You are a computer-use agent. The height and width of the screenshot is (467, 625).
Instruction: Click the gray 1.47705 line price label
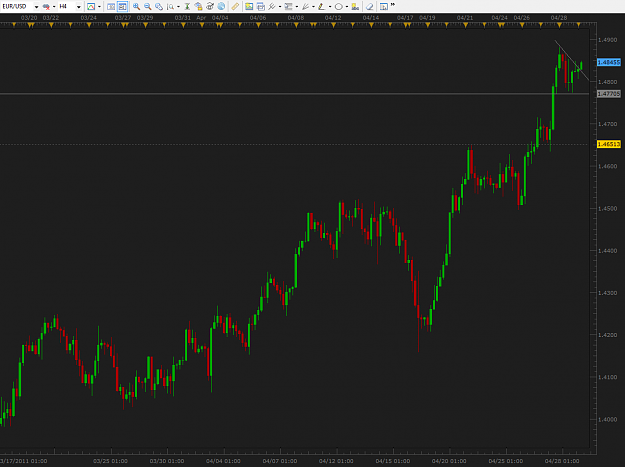point(609,94)
